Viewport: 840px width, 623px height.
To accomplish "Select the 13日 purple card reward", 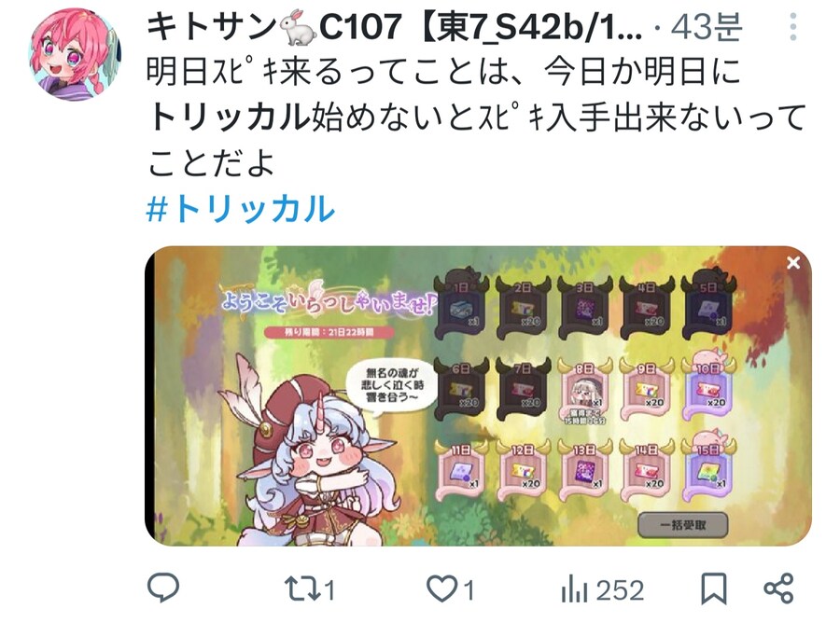I will click(584, 470).
